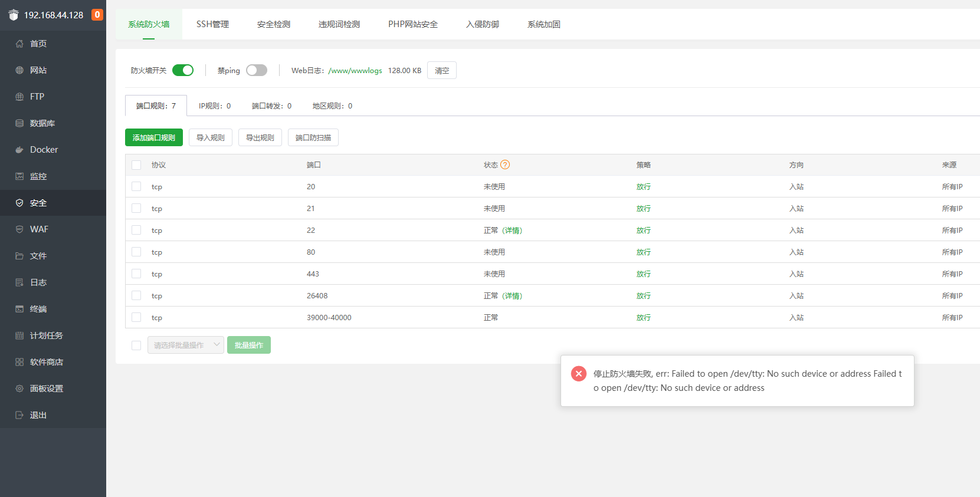This screenshot has width=980, height=497.
Task: Click the monitor chart icon beside 监控
Action: tap(19, 176)
